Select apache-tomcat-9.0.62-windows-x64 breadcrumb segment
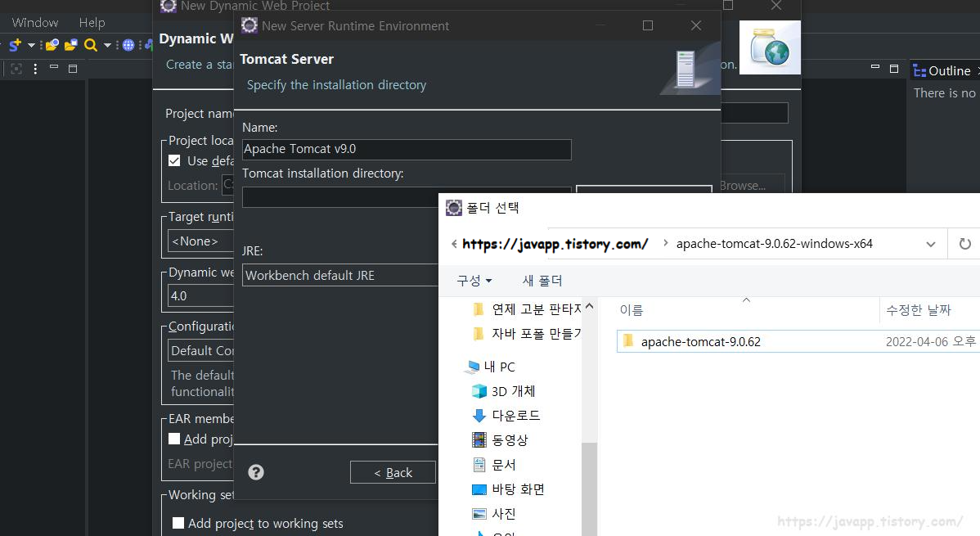This screenshot has width=980, height=536. (x=775, y=244)
